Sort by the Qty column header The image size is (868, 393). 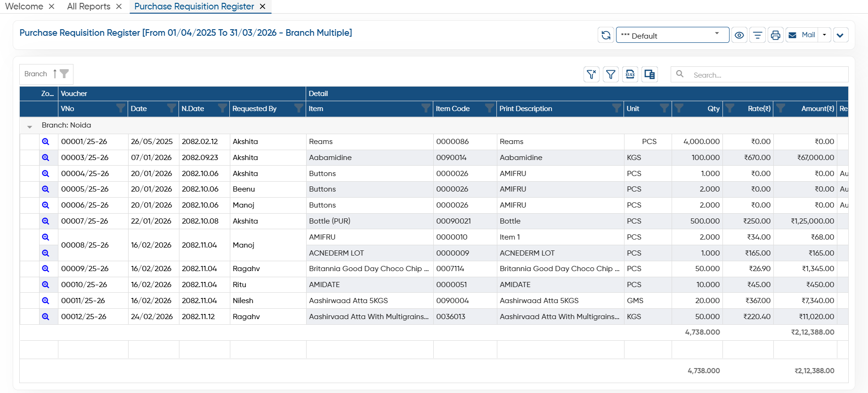(714, 109)
